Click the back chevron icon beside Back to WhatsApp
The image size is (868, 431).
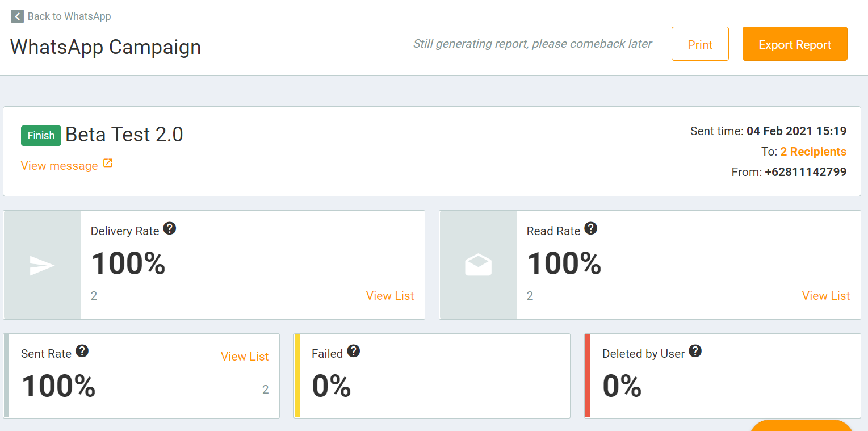[x=17, y=16]
